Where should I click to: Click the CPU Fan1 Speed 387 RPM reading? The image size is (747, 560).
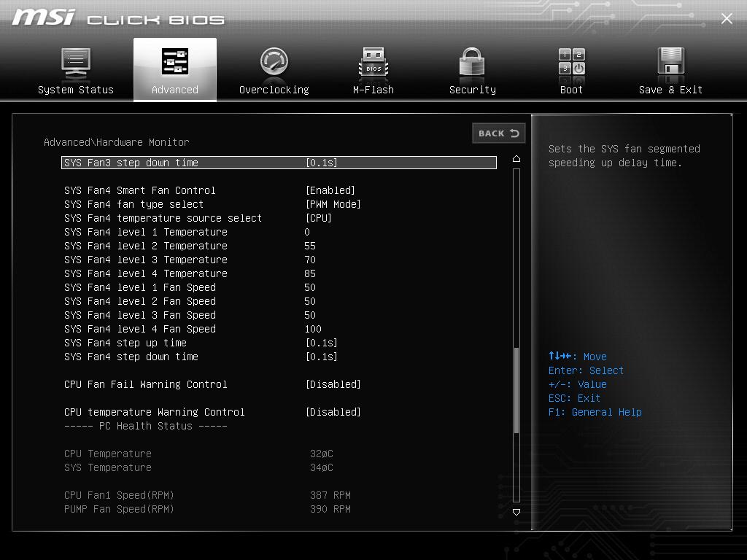330,495
